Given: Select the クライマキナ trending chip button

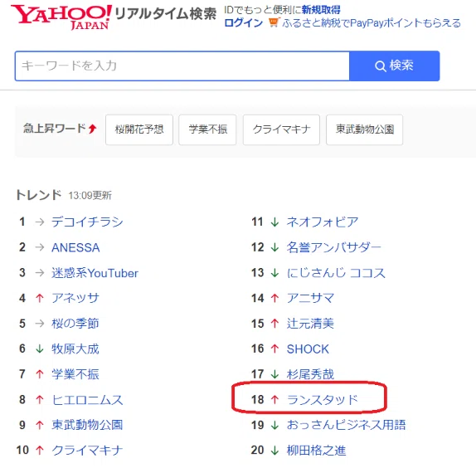Looking at the screenshot, I should 281,129.
